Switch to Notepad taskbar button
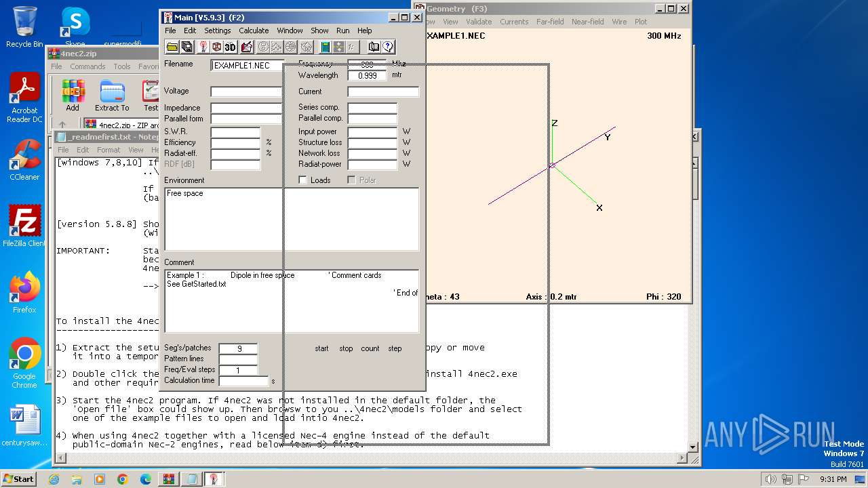This screenshot has height=488, width=868. pyautogui.click(x=192, y=479)
